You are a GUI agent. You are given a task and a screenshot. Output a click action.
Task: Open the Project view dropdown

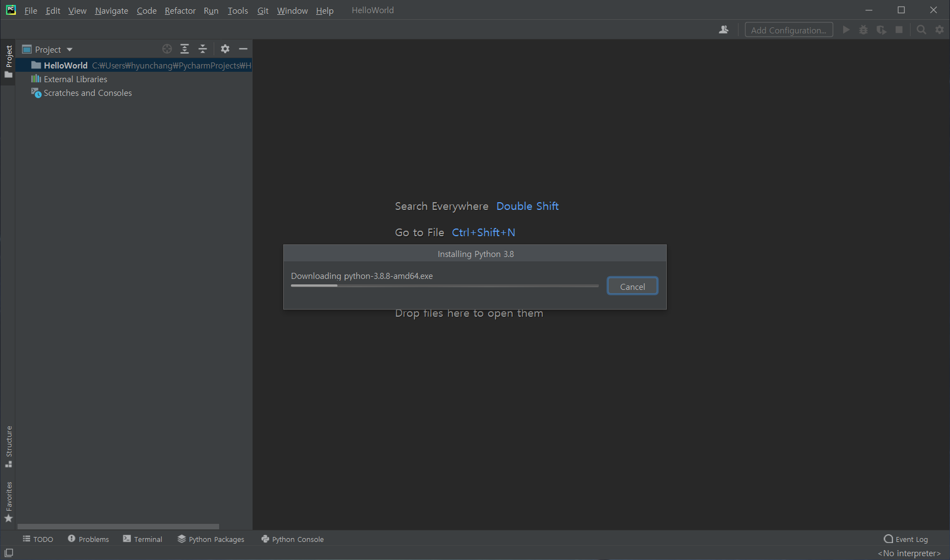[x=48, y=49]
